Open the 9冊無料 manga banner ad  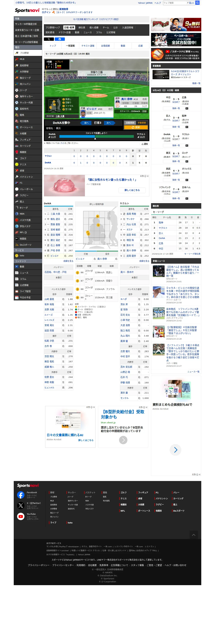coord(176,25)
